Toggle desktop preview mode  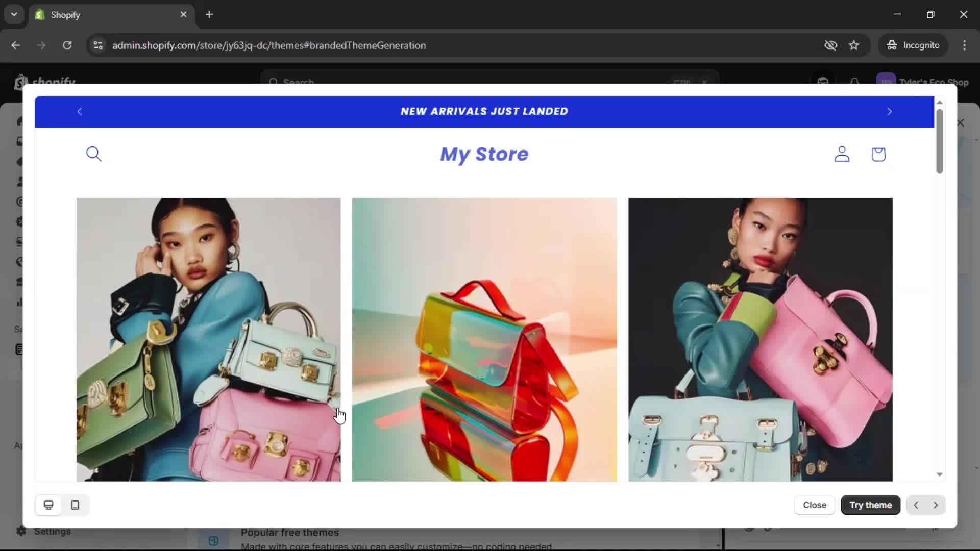(48, 505)
